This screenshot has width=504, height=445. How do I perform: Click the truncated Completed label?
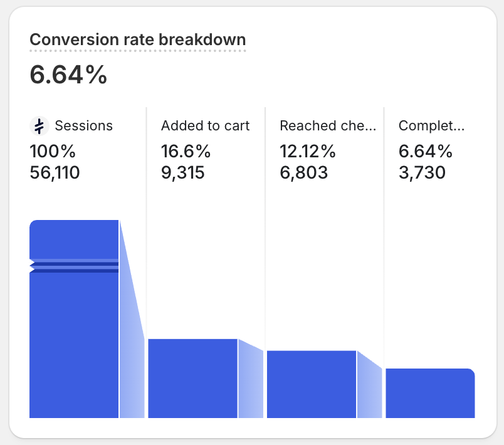coord(431,125)
